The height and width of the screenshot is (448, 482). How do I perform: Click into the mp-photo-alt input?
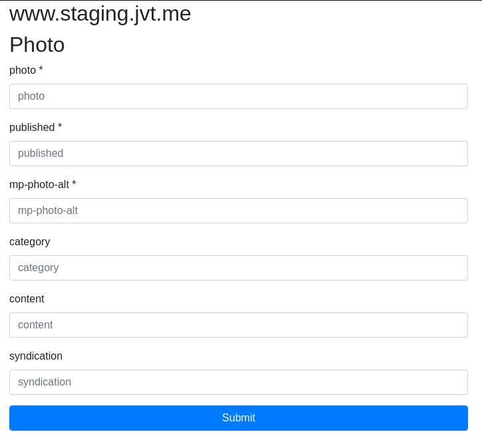pyautogui.click(x=239, y=211)
